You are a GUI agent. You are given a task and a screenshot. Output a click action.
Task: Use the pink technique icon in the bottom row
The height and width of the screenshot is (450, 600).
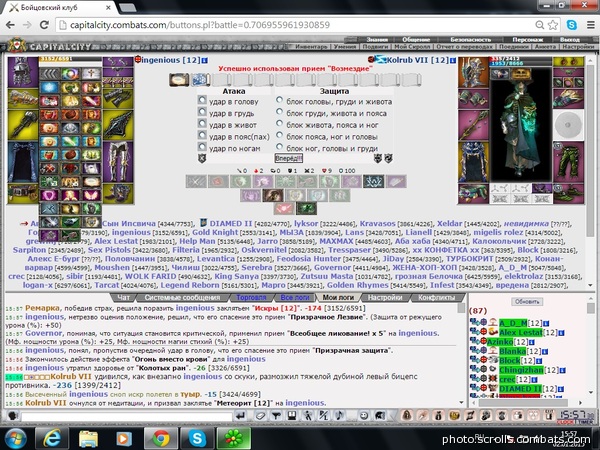284,209
